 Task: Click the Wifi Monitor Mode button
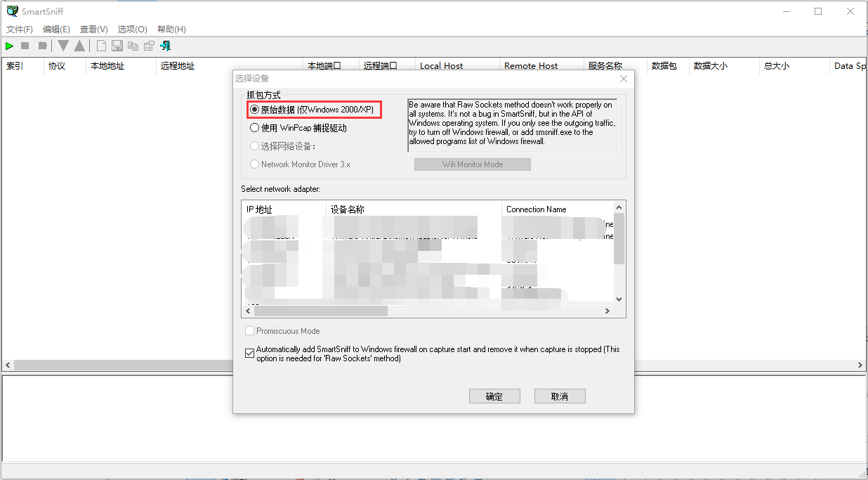[473, 164]
